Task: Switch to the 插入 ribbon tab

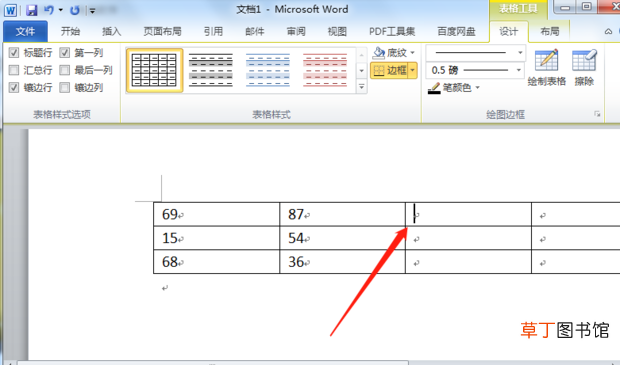Action: coord(112,31)
